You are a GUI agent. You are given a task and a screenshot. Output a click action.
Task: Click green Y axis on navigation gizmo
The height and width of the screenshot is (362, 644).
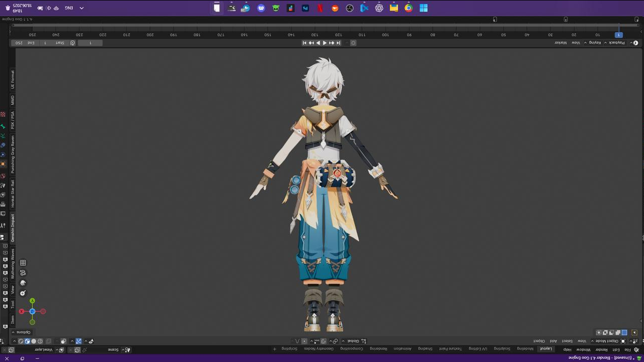[32, 301]
